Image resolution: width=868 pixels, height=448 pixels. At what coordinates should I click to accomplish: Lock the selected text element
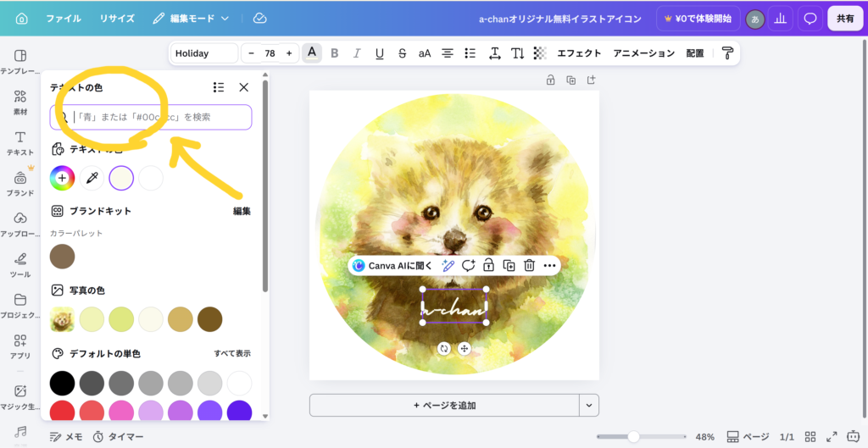[x=488, y=265]
